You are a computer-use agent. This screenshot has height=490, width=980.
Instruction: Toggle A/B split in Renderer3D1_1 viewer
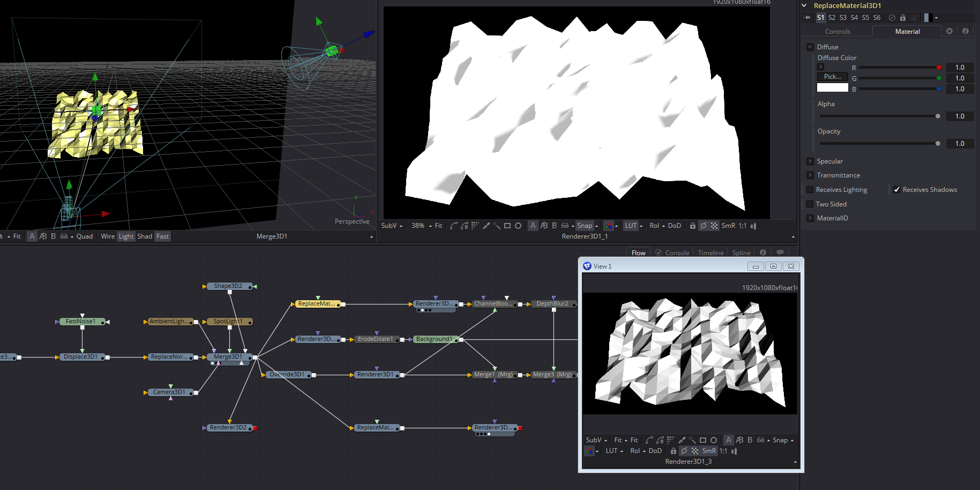(x=544, y=226)
